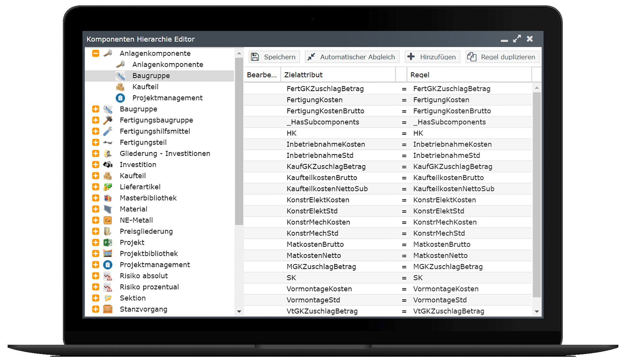Click the Sektion folder icon

(108, 298)
